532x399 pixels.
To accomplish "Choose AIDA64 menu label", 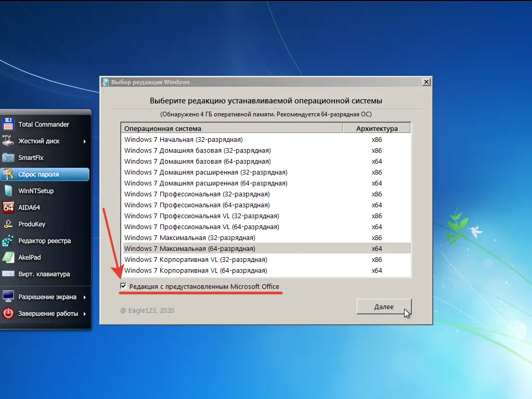I will point(29,207).
